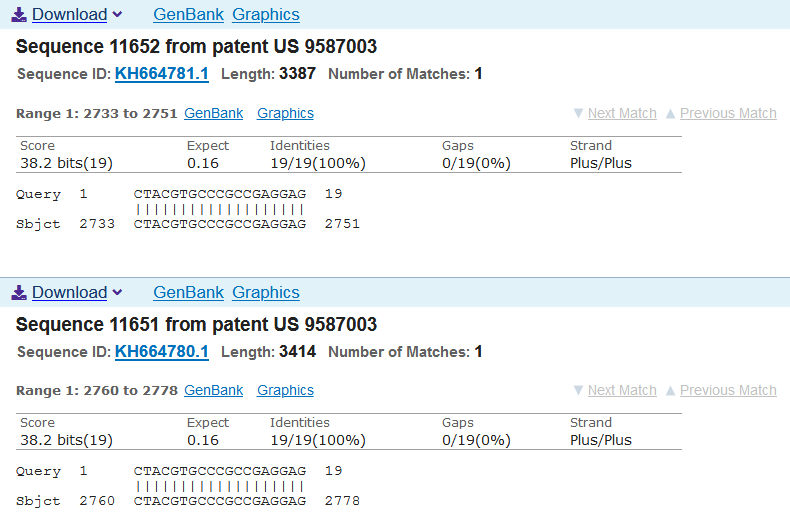This screenshot has width=790, height=519.
Task: Open Graphics link in Sequence 11651 header bar
Action: (x=265, y=293)
